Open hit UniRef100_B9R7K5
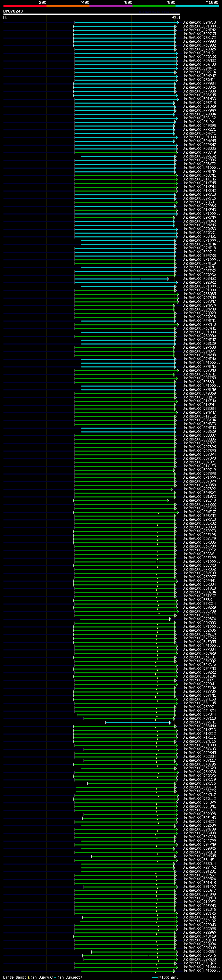 (199, 34)
